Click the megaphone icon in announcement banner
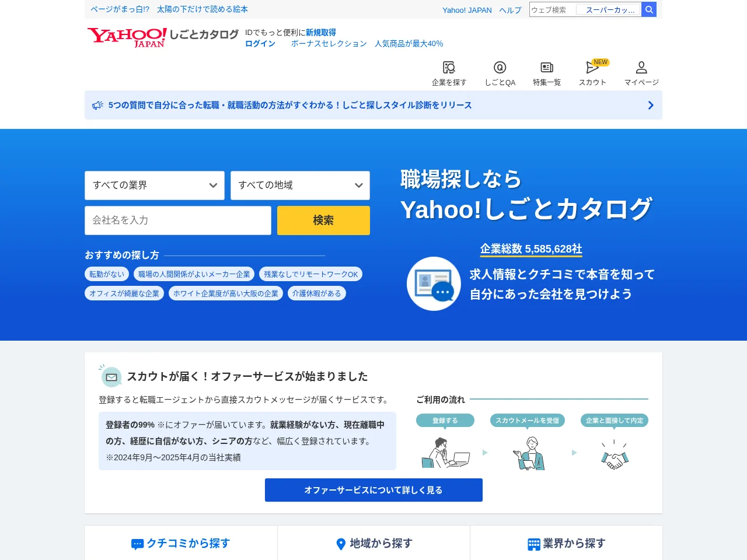The image size is (747, 560). [x=97, y=105]
